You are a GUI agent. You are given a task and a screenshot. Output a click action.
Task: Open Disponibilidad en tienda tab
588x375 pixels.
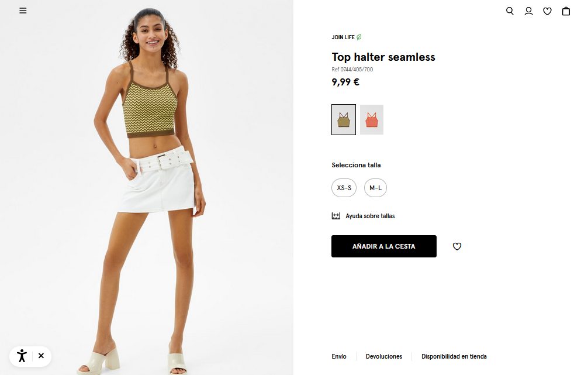(x=454, y=356)
